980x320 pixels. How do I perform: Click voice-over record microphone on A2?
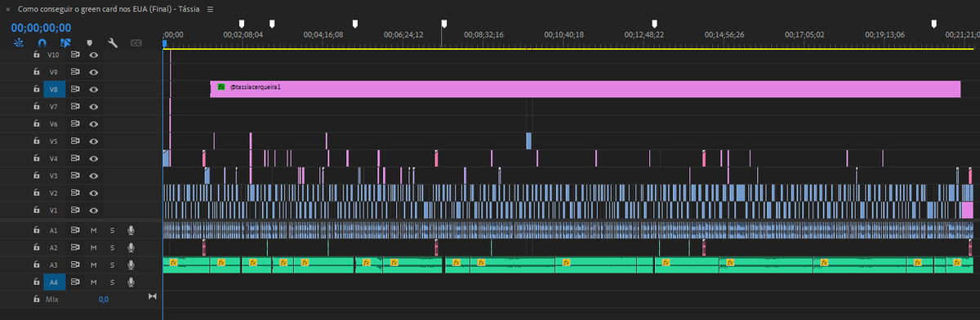coord(131,247)
